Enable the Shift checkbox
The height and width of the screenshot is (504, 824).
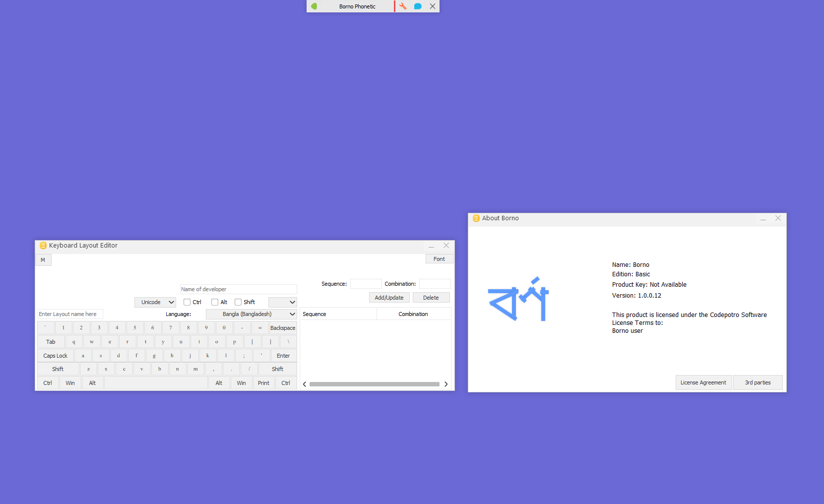tap(238, 302)
